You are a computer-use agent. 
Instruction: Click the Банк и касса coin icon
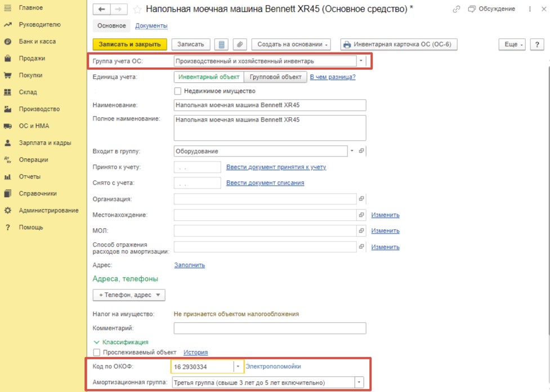(x=8, y=42)
